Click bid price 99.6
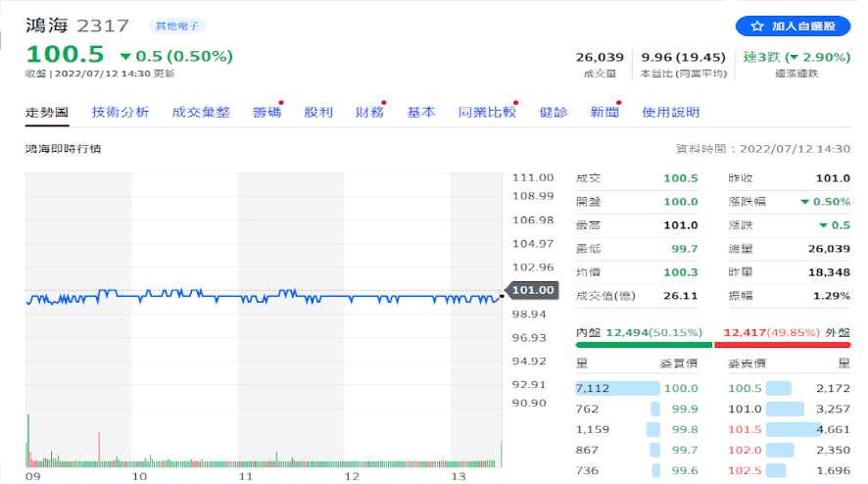 [685, 470]
